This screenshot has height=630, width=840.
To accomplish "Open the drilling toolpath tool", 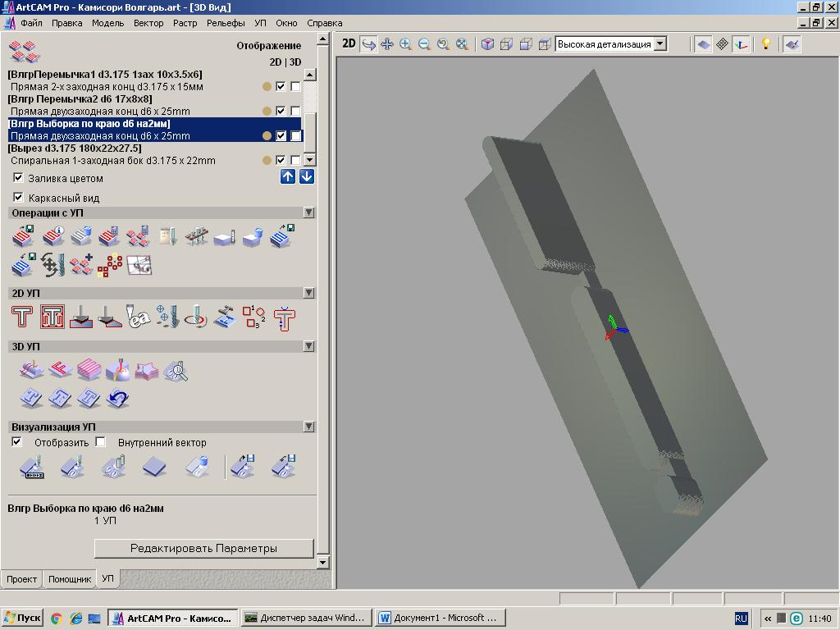I will pyautogui.click(x=167, y=317).
